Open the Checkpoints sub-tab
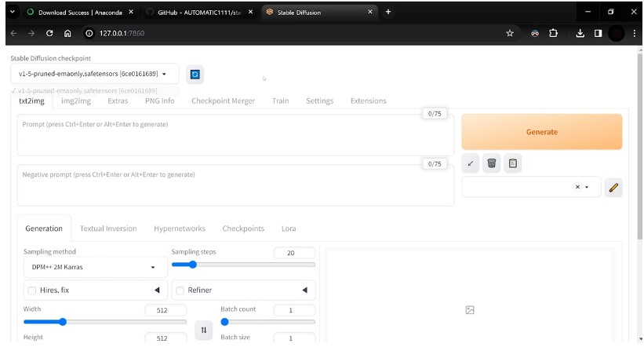This screenshot has height=362, width=644. [243, 229]
